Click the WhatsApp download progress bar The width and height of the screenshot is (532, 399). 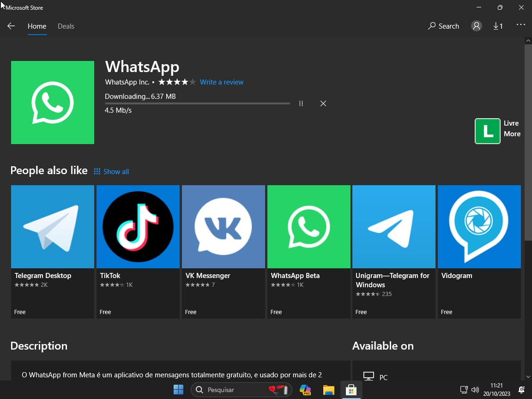[x=197, y=103]
